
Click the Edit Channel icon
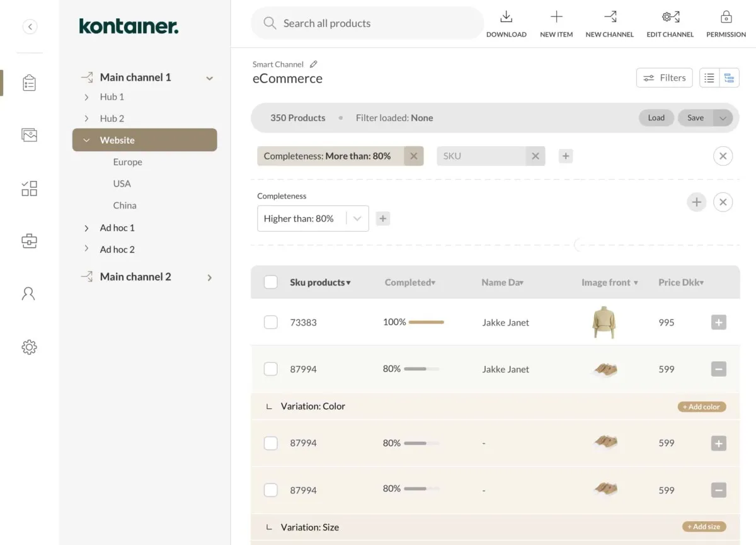click(670, 17)
